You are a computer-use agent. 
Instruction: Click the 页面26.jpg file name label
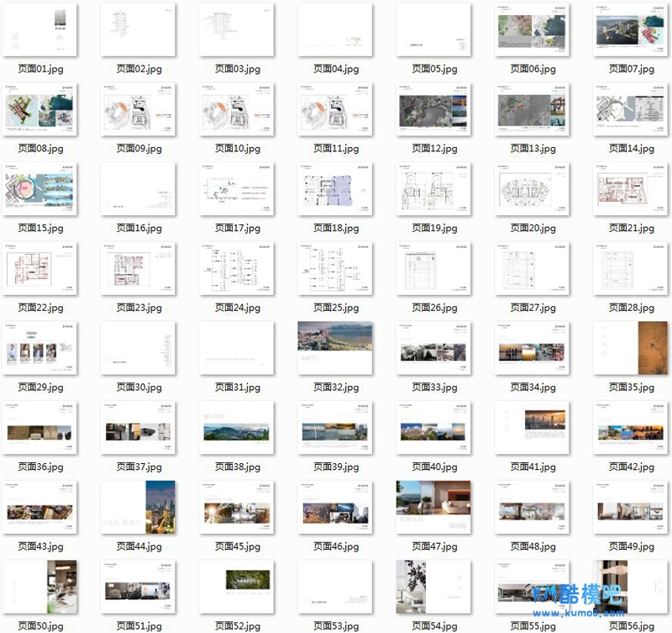click(x=434, y=308)
